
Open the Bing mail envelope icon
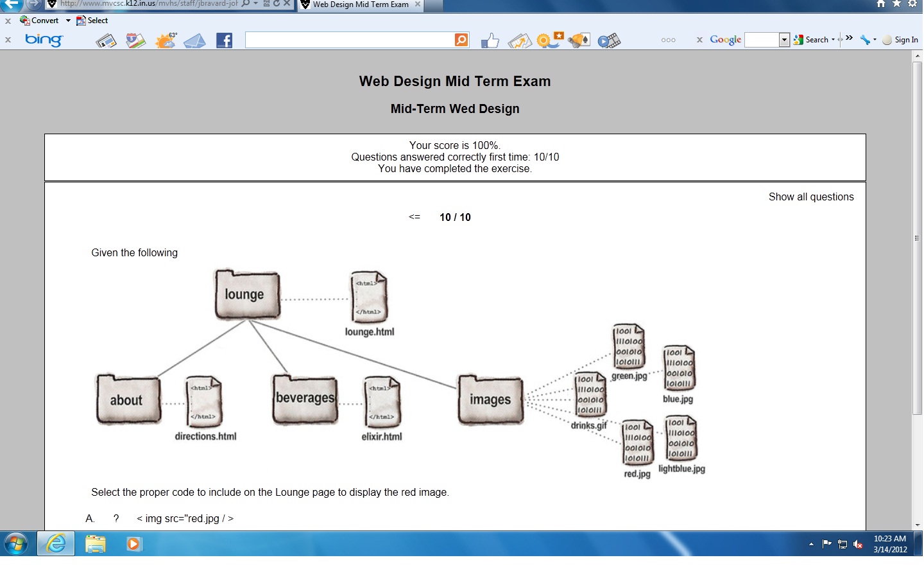pos(194,41)
